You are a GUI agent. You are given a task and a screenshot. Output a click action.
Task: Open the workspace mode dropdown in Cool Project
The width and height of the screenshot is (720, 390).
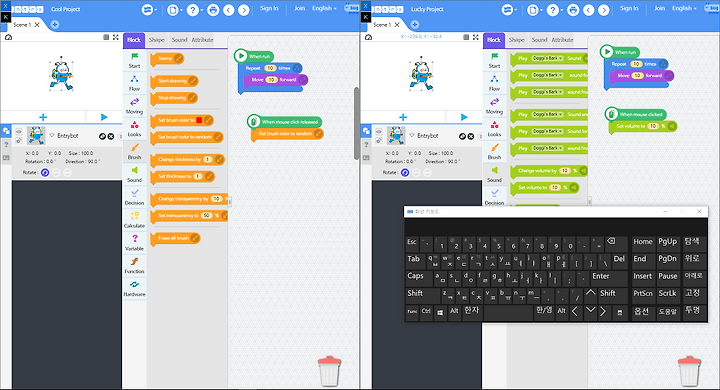(x=149, y=10)
